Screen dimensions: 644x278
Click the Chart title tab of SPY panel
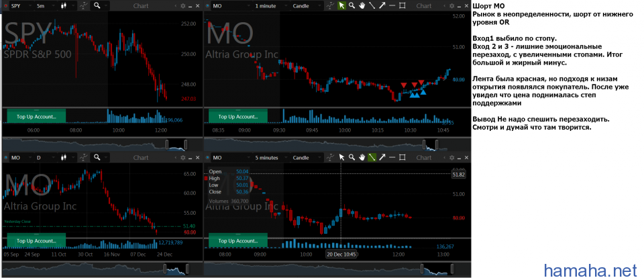point(141,6)
